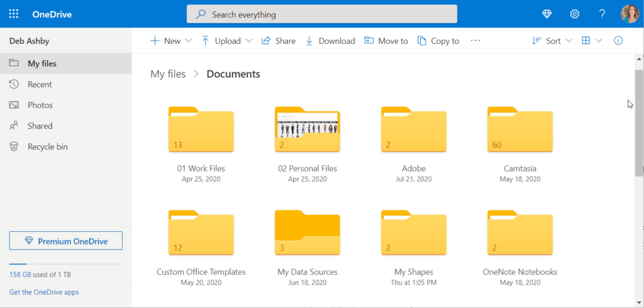Open the more commands ellipsis menu
644x308 pixels.
[x=475, y=41]
